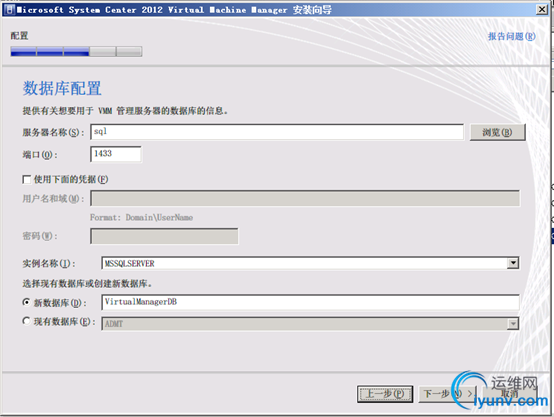554x417 pixels.
Task: Focus the VirtualManagerDB database name field
Action: tap(310, 302)
